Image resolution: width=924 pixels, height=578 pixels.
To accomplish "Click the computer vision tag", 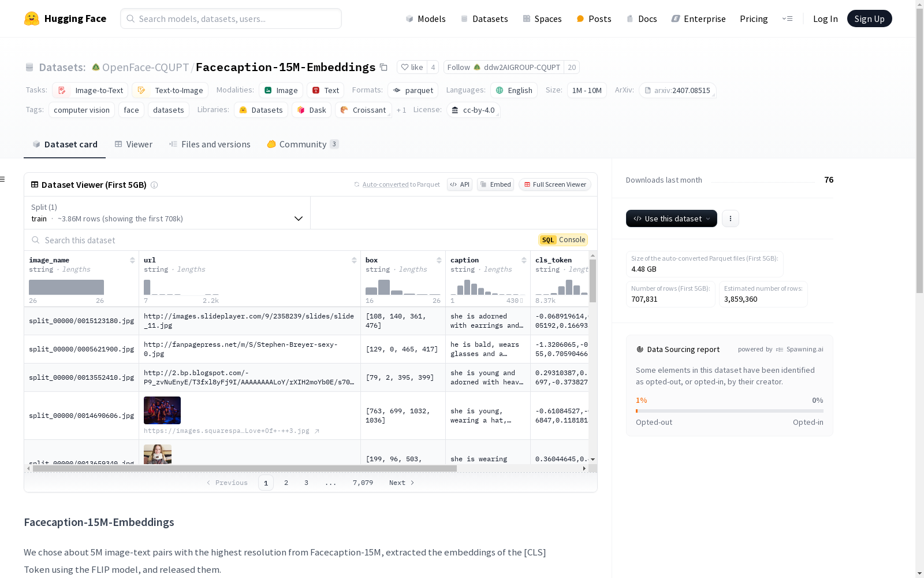I will click(81, 110).
